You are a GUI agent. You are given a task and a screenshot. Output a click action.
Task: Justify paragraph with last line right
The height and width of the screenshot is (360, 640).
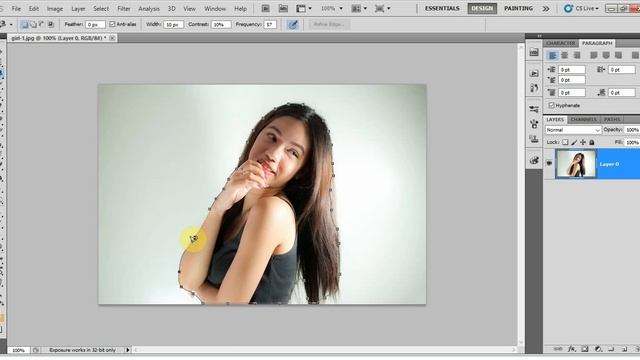point(618,55)
